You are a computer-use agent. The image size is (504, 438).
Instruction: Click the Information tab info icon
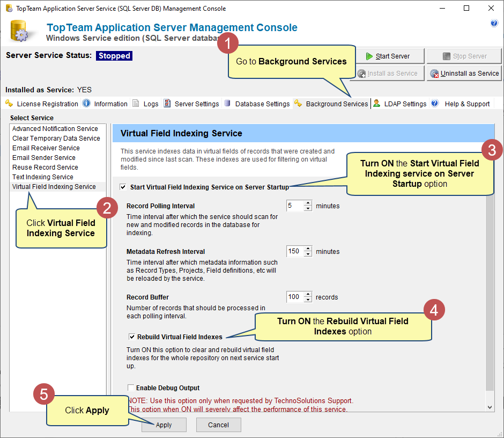[x=86, y=103]
